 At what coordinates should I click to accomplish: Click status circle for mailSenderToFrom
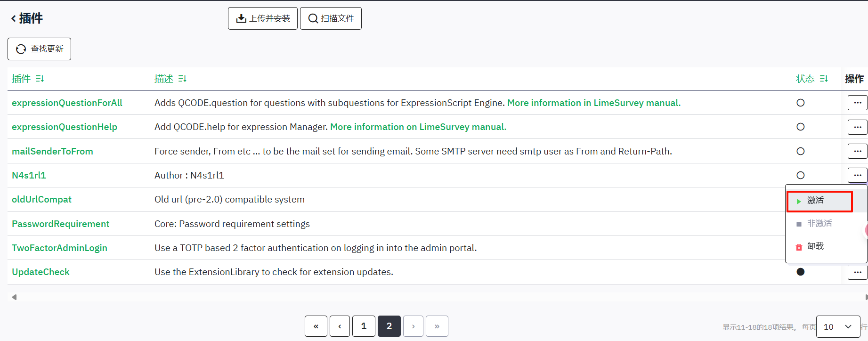point(801,151)
